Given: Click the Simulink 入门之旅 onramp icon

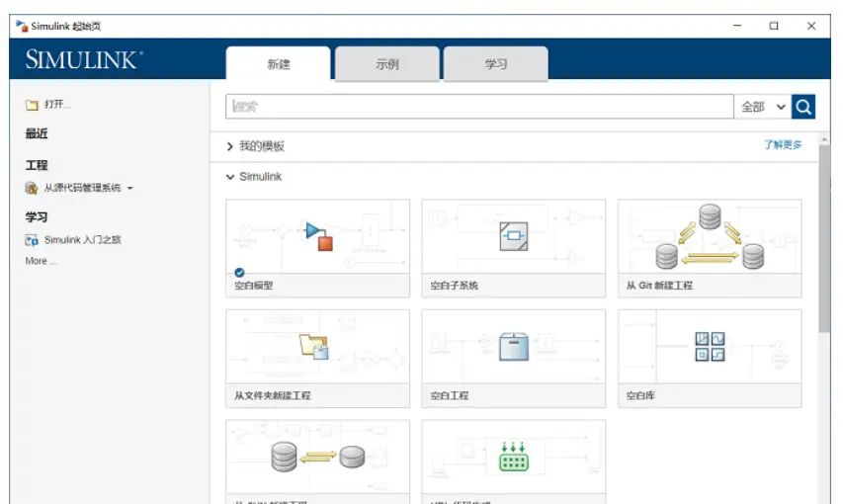Looking at the screenshot, I should [x=32, y=240].
